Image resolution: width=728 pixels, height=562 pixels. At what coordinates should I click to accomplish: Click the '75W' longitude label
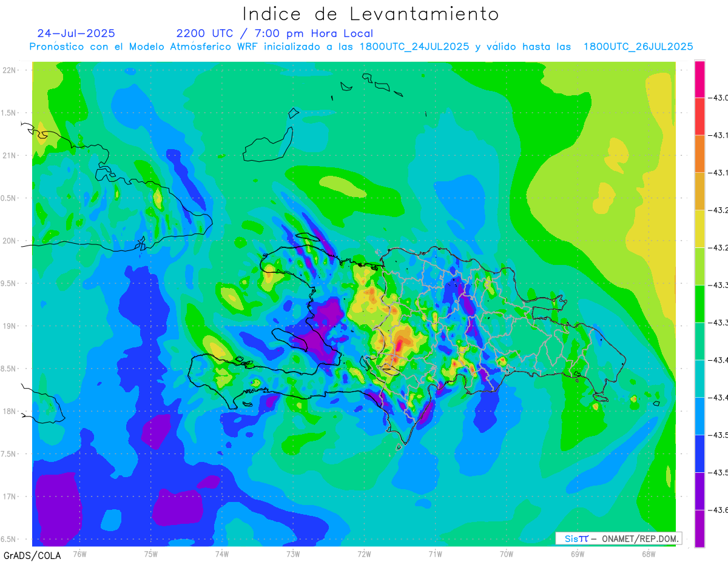coord(150,554)
